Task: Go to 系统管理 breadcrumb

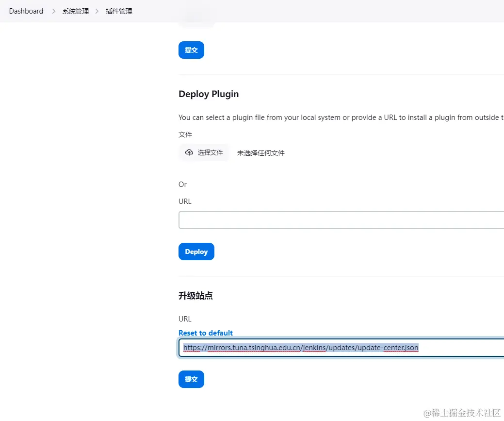Action: click(76, 11)
